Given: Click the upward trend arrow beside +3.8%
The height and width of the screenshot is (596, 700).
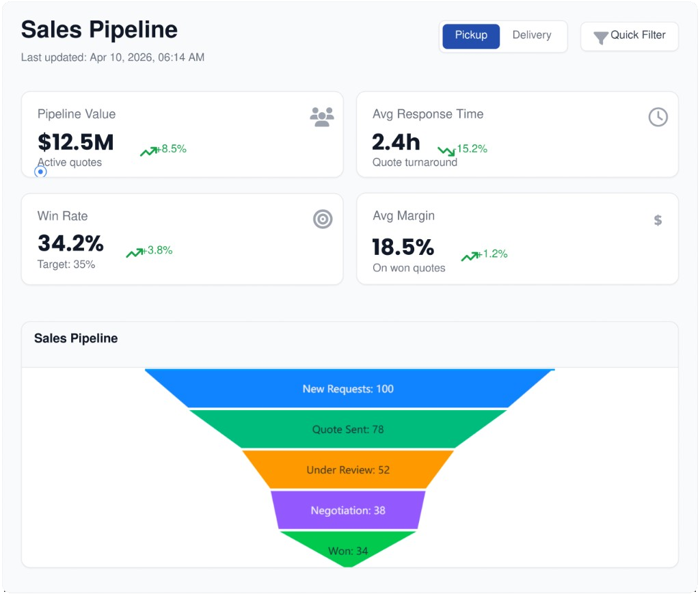Looking at the screenshot, I should tap(135, 253).
